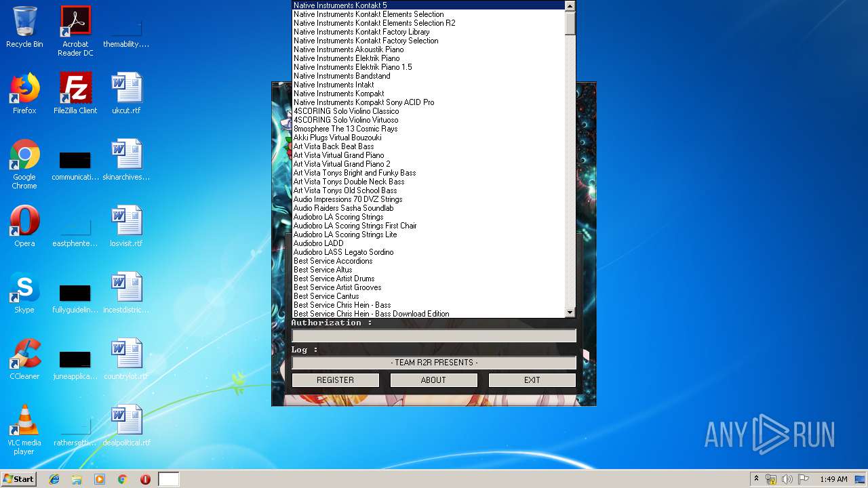Open losvisit.rtf document icon

(x=126, y=226)
